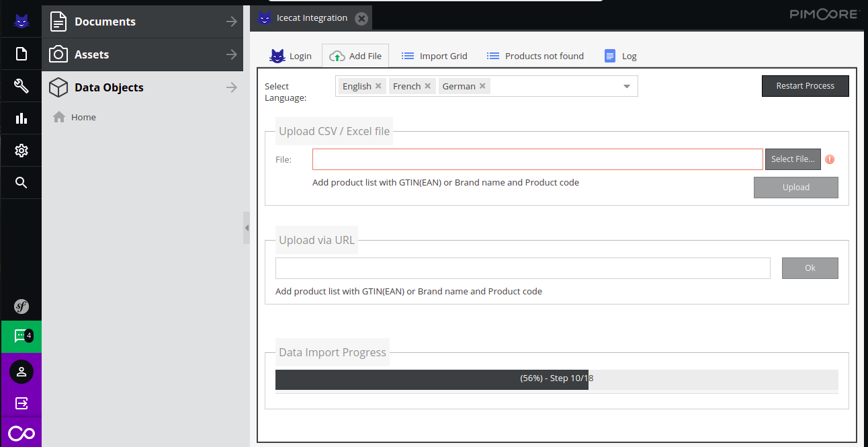Screen dimensions: 868x447
Task: Click the Icecat cat logo in sidebar
Action: 21,22
